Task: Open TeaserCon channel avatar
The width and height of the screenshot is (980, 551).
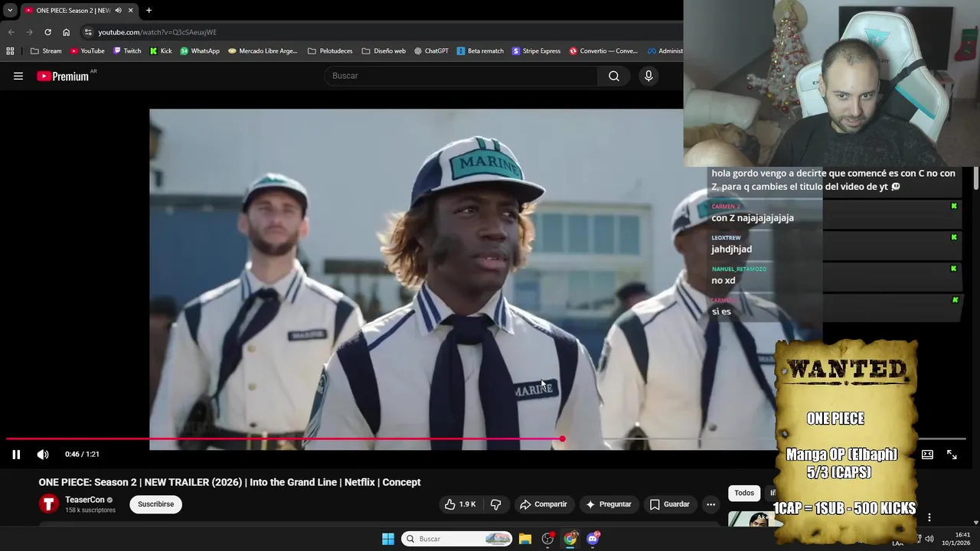Action: 49,504
